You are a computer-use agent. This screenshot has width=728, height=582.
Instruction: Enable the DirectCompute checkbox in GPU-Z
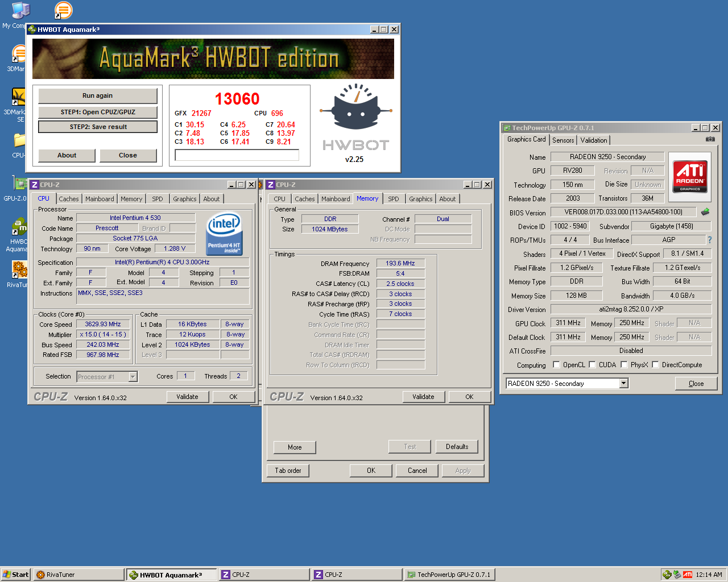click(655, 365)
